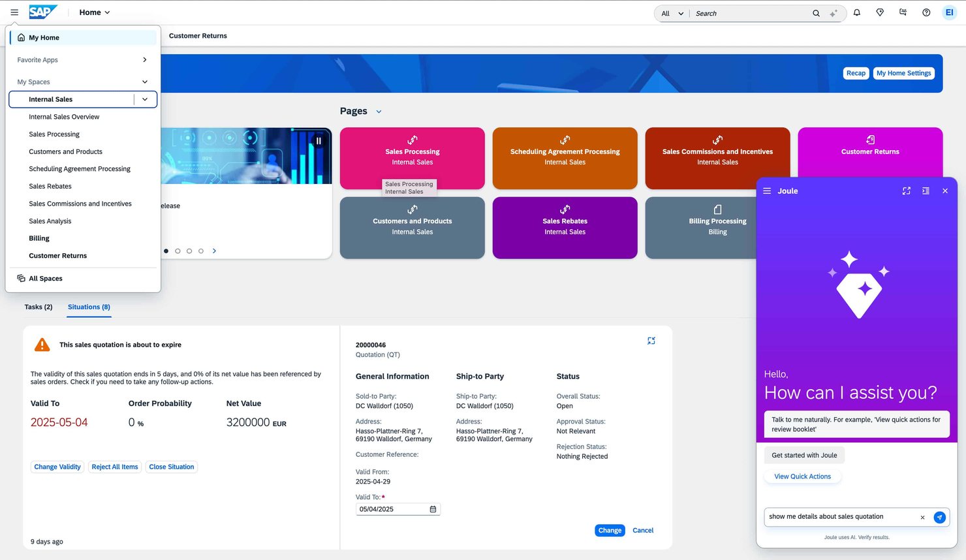Open Joule in side panel view
This screenshot has width=966, height=560.
click(926, 191)
